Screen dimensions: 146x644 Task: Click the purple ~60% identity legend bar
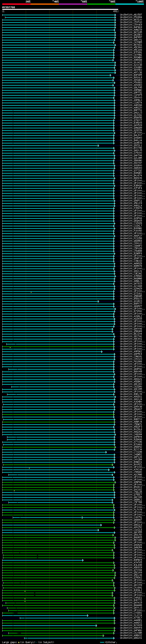[73, 4]
